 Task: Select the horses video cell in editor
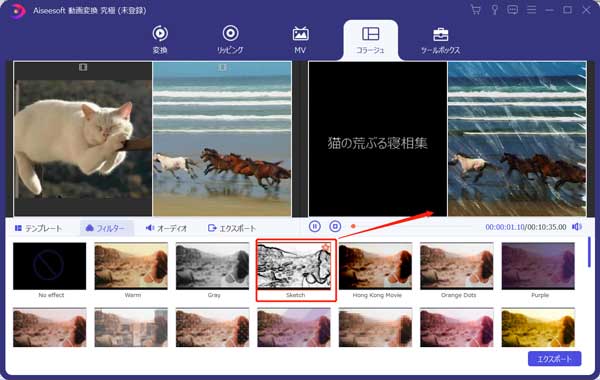click(222, 139)
